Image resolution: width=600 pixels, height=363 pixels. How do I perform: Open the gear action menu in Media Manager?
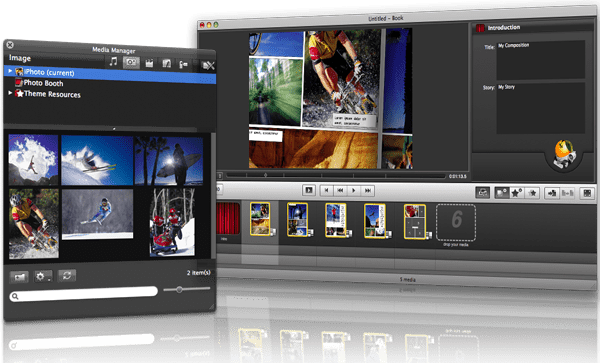tap(42, 276)
